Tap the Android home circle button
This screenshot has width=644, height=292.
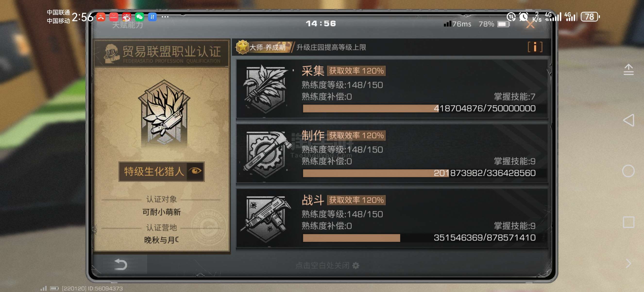628,171
